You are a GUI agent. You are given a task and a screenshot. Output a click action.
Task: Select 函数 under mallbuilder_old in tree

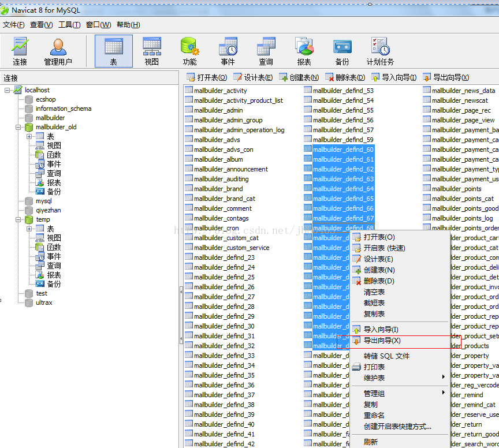(x=54, y=155)
